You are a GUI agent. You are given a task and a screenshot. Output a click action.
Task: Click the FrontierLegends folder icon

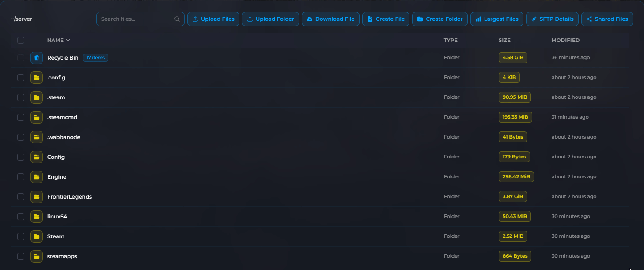point(37,197)
